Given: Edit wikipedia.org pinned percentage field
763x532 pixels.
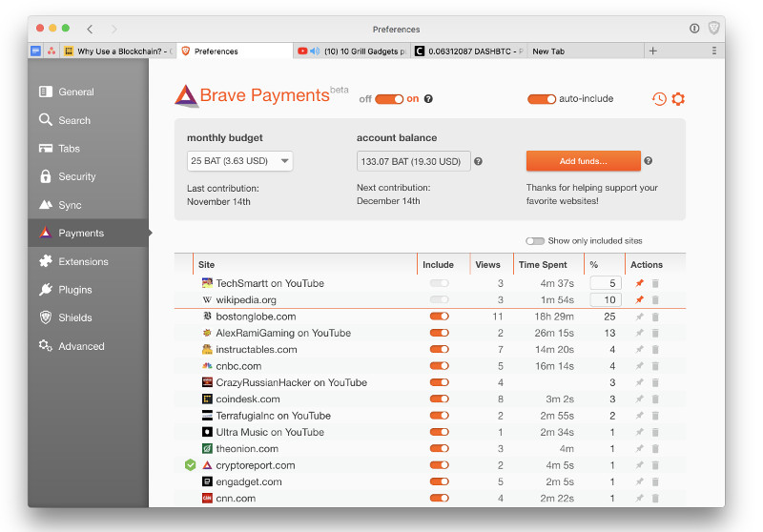Looking at the screenshot, I should tap(606, 299).
